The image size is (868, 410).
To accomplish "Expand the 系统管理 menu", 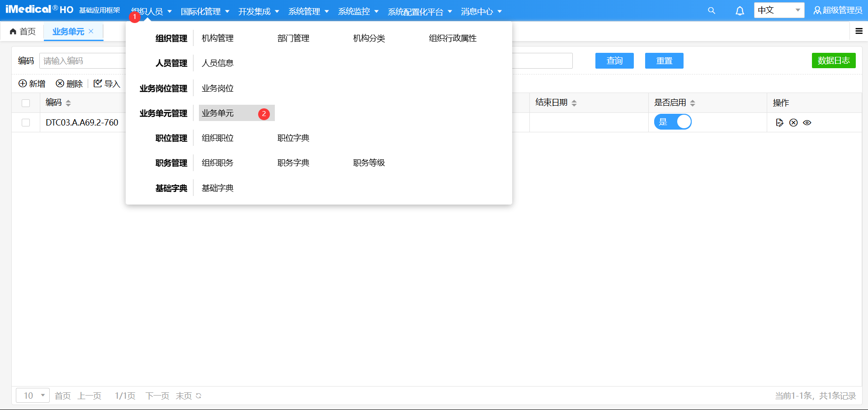I will click(308, 11).
